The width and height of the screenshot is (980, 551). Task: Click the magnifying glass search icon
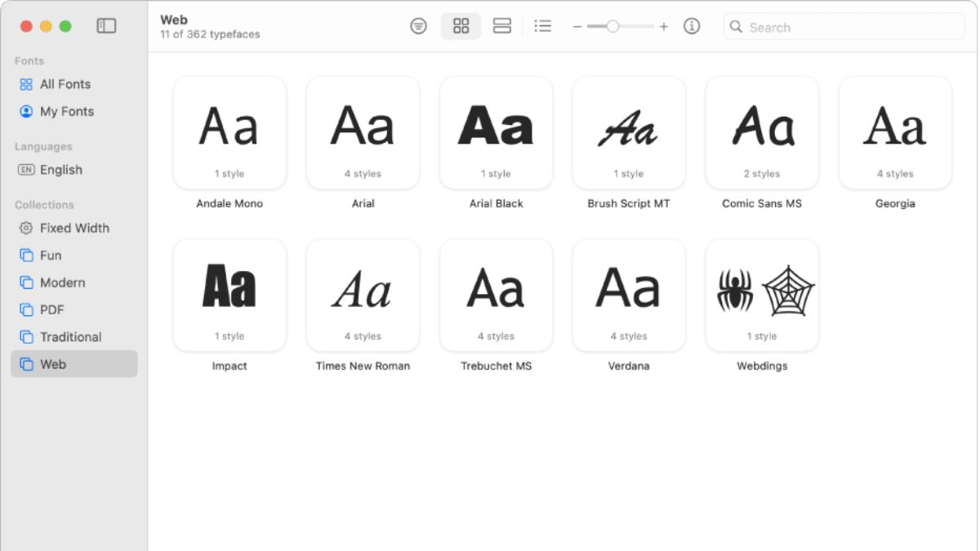pos(736,27)
